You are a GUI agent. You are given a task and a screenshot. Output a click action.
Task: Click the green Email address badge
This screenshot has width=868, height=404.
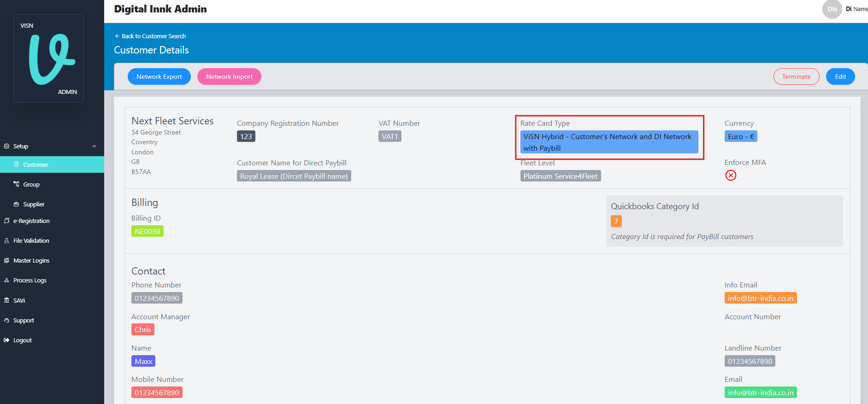[761, 392]
